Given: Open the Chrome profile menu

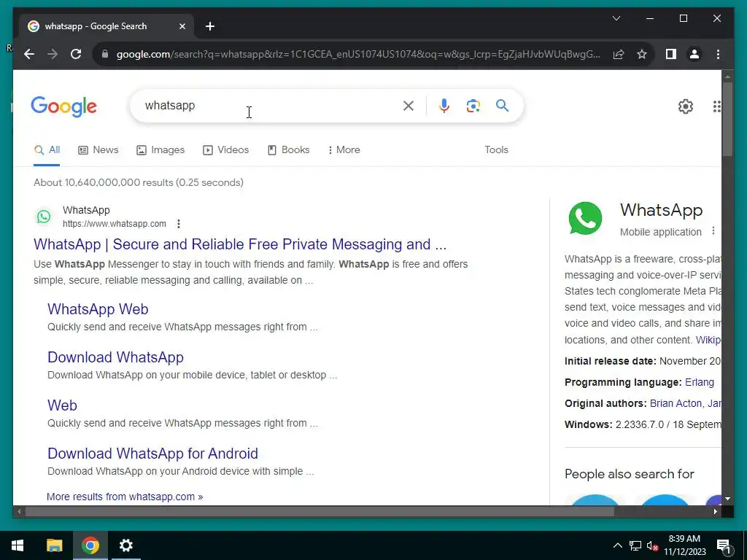Looking at the screenshot, I should (694, 54).
